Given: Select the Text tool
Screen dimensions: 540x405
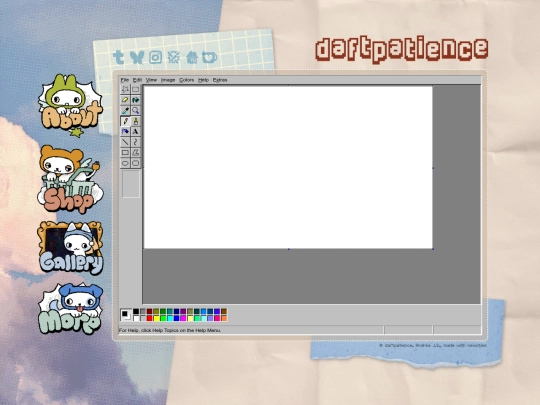Looking at the screenshot, I should tap(135, 132).
